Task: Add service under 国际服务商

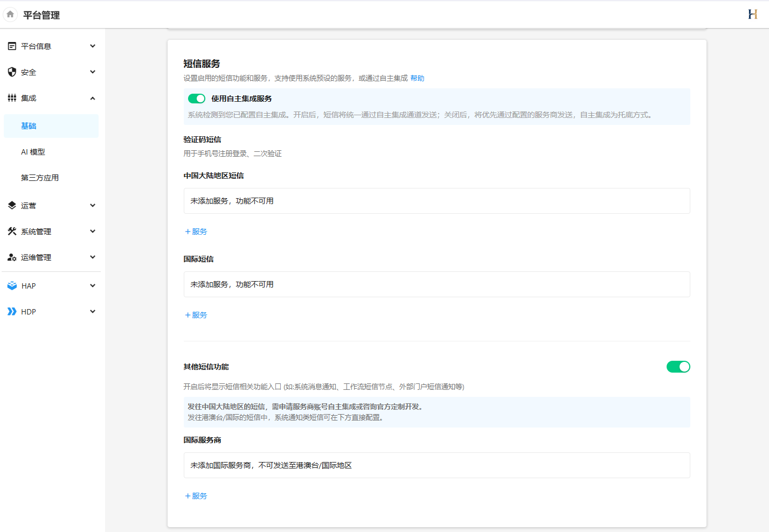Action: [196, 496]
